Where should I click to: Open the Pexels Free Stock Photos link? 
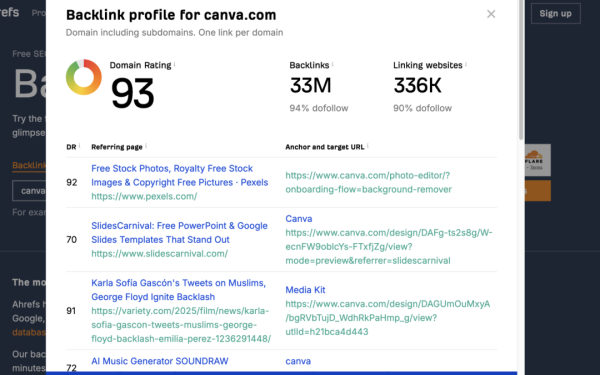pyautogui.click(x=179, y=175)
